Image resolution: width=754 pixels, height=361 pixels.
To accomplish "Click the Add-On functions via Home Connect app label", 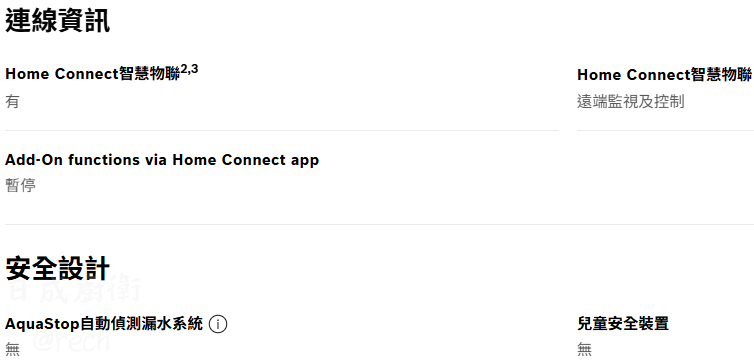I will (x=162, y=160).
